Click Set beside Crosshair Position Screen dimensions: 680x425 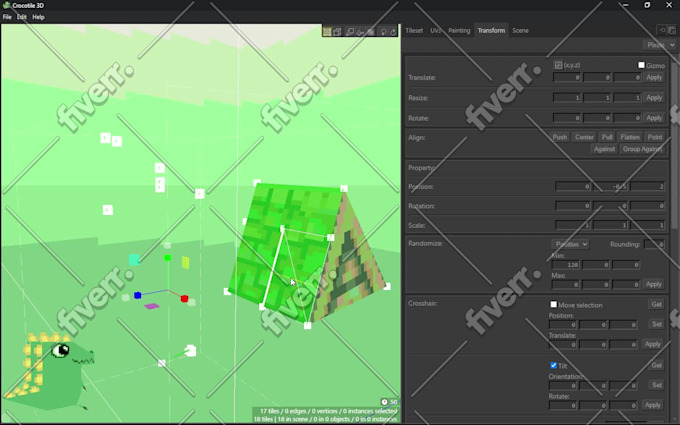(657, 324)
